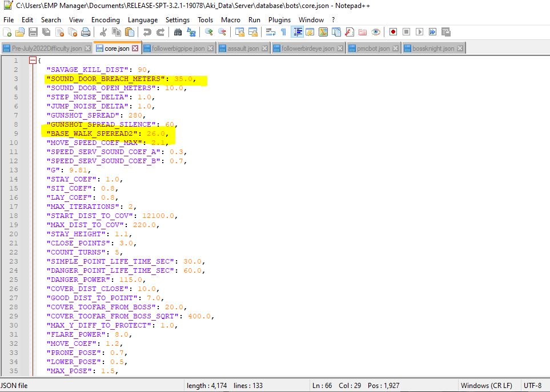This screenshot has width=550, height=392.
Task: Switch to assault.json tab
Action: 243,49
